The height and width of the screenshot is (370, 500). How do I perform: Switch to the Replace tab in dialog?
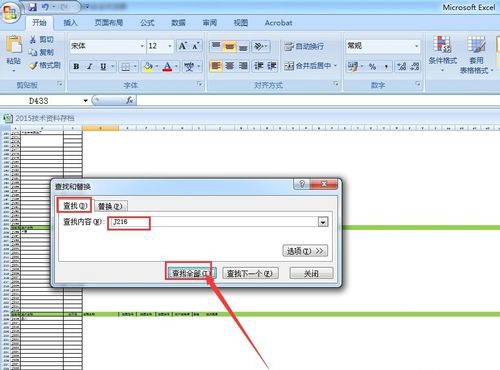[x=110, y=206]
